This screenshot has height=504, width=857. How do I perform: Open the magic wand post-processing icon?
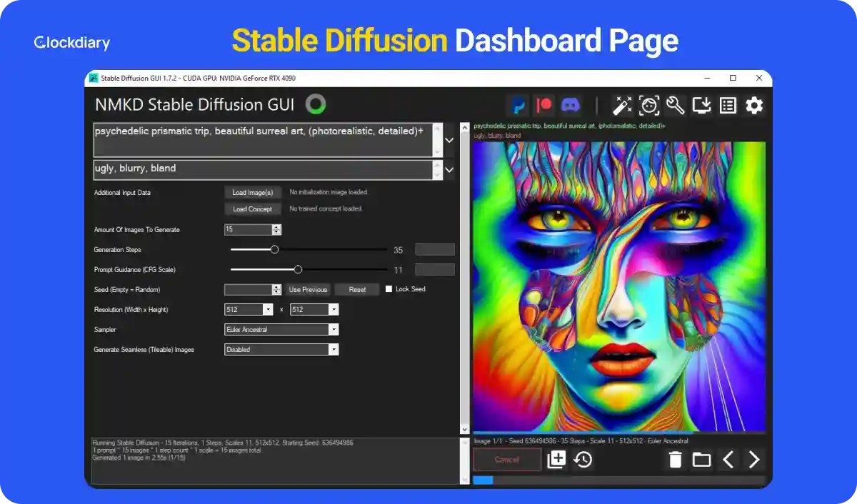pos(623,106)
